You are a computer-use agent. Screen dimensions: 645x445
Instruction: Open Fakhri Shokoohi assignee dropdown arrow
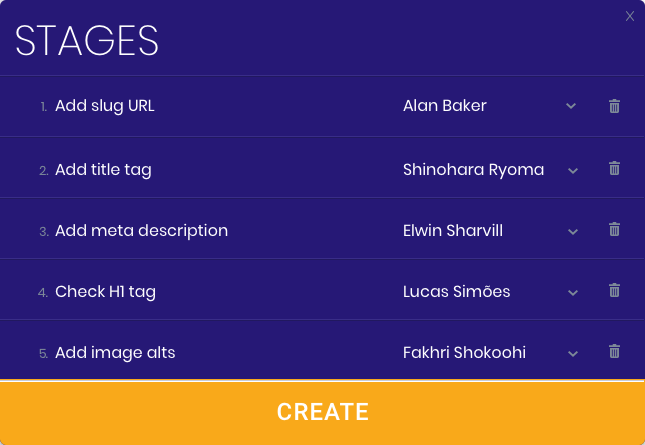[573, 353]
